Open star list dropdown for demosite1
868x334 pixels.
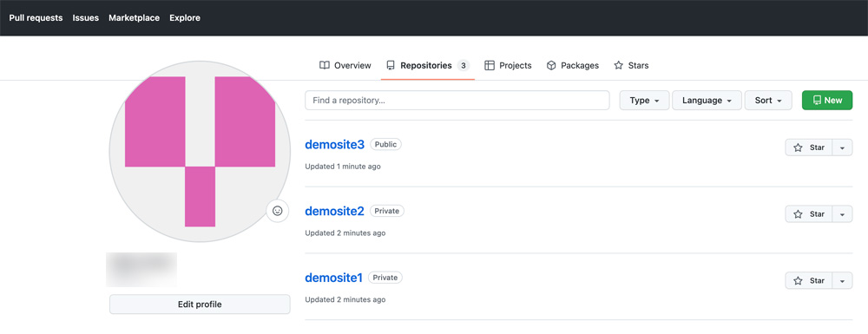coord(843,281)
